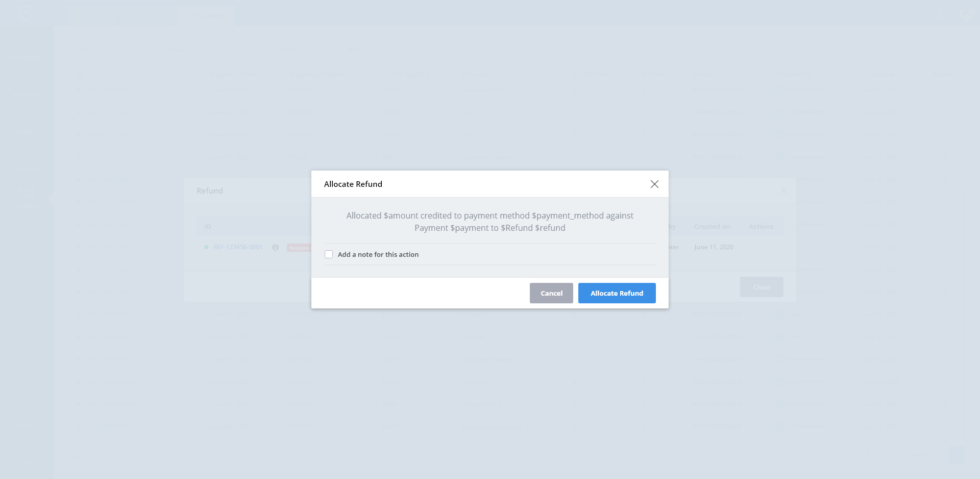980x479 pixels.
Task: Click the info icon next to REF-123456-0001
Action: 276,247
